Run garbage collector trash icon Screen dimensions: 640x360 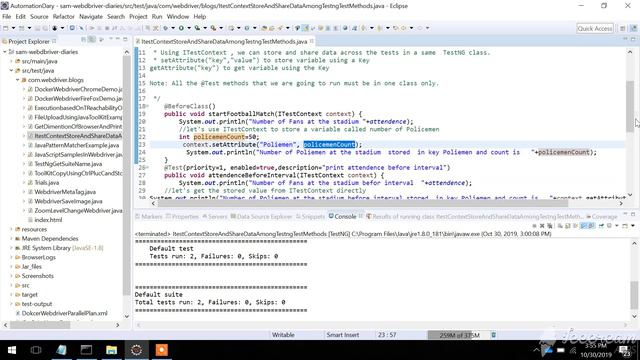493,335
